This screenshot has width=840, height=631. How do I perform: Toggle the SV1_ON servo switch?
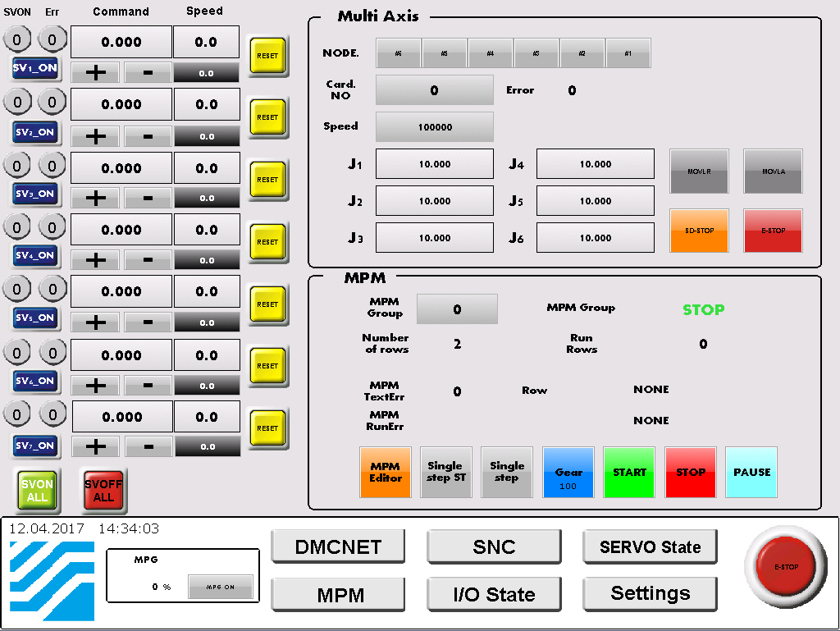pos(34,68)
